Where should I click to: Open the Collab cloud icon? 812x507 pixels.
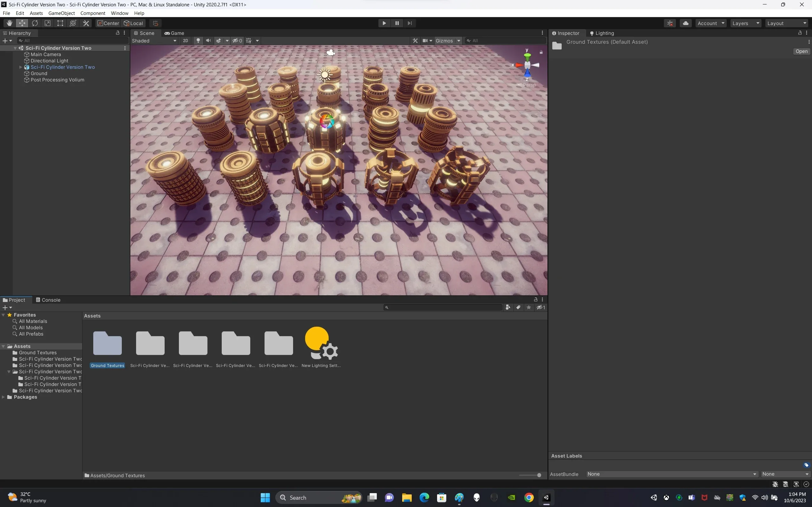(685, 23)
